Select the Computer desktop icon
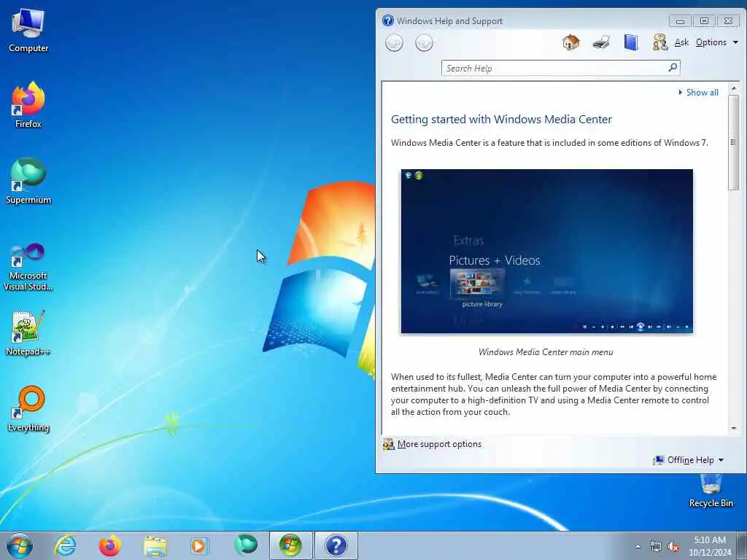Viewport: 747px width, 560px height. click(x=28, y=31)
